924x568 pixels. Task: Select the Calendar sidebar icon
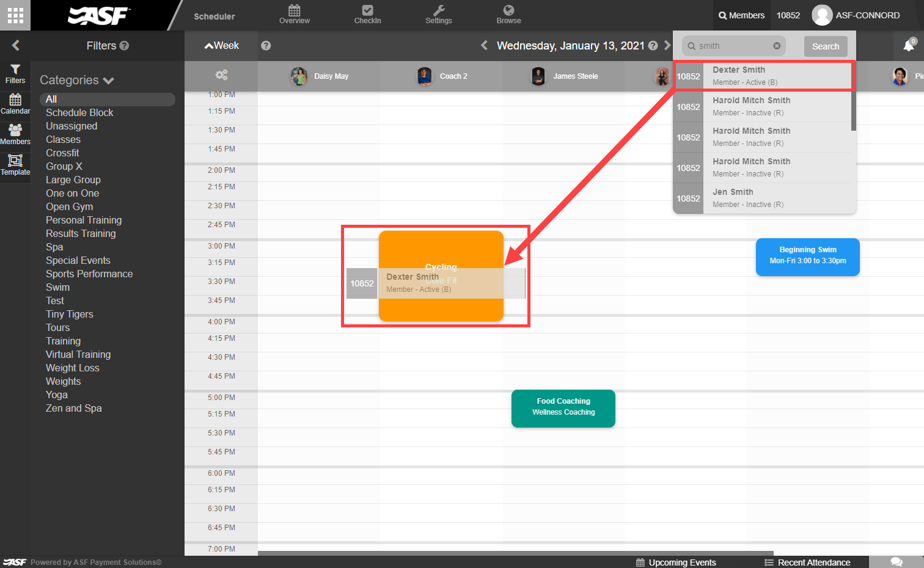click(15, 104)
